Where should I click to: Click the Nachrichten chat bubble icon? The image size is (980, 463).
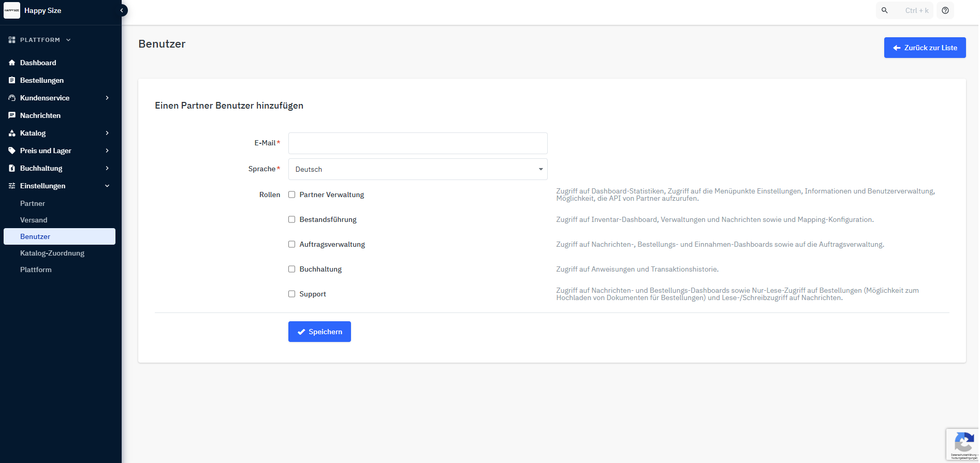pos(12,115)
